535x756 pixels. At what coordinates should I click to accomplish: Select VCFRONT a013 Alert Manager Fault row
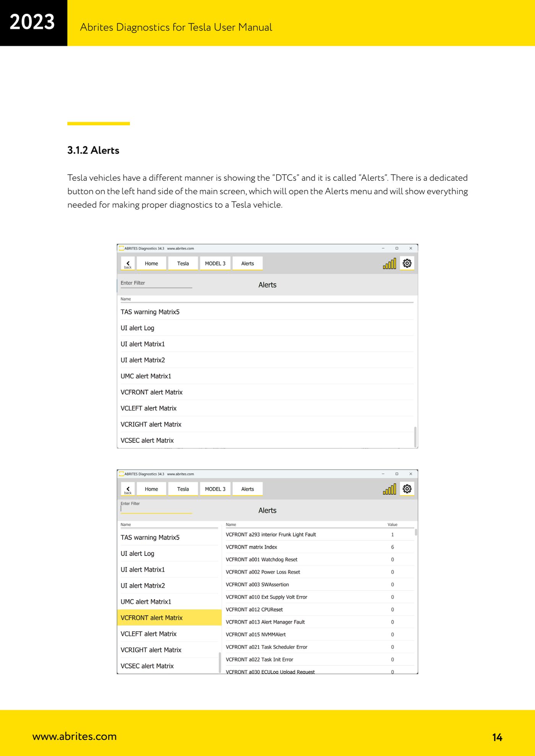click(319, 622)
